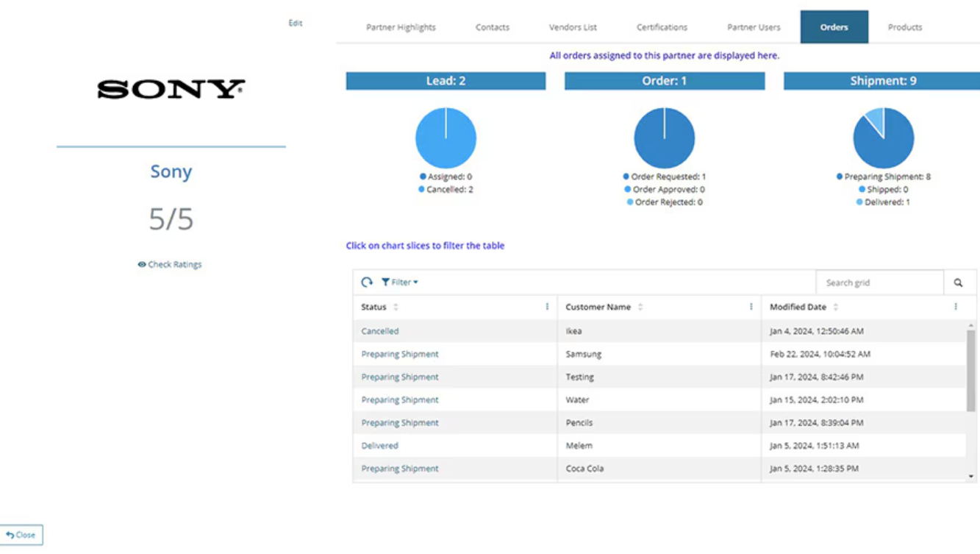Open the Filter funnel icon
980x554 pixels.
coord(385,282)
